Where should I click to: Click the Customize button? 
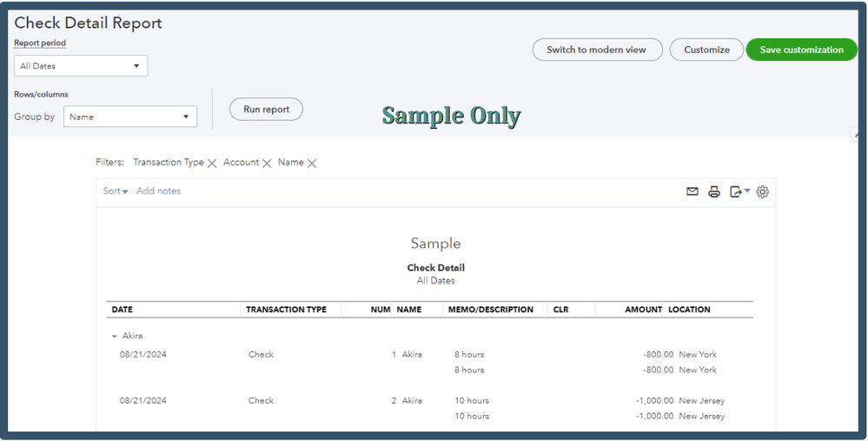pos(706,50)
